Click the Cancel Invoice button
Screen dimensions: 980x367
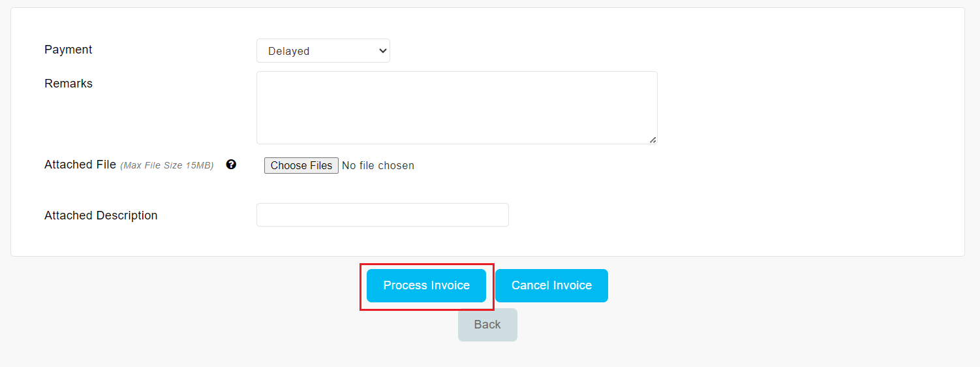[551, 285]
